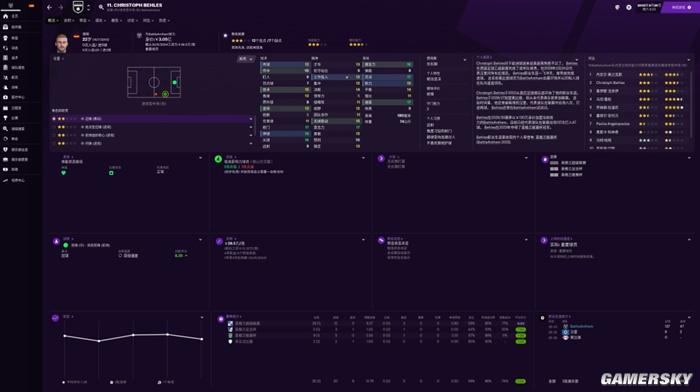The image size is (700, 392).
Task: Open the Squad shirt sidebar icon
Action: click(x=6, y=38)
